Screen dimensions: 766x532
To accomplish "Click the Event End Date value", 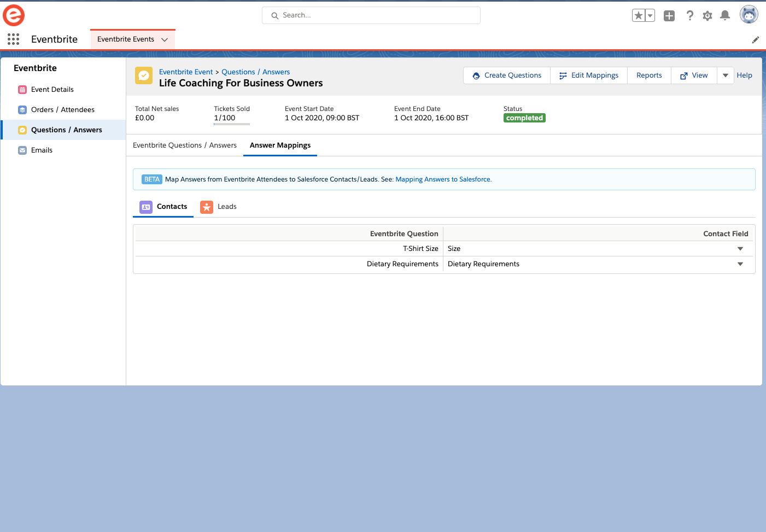I will 431,118.
